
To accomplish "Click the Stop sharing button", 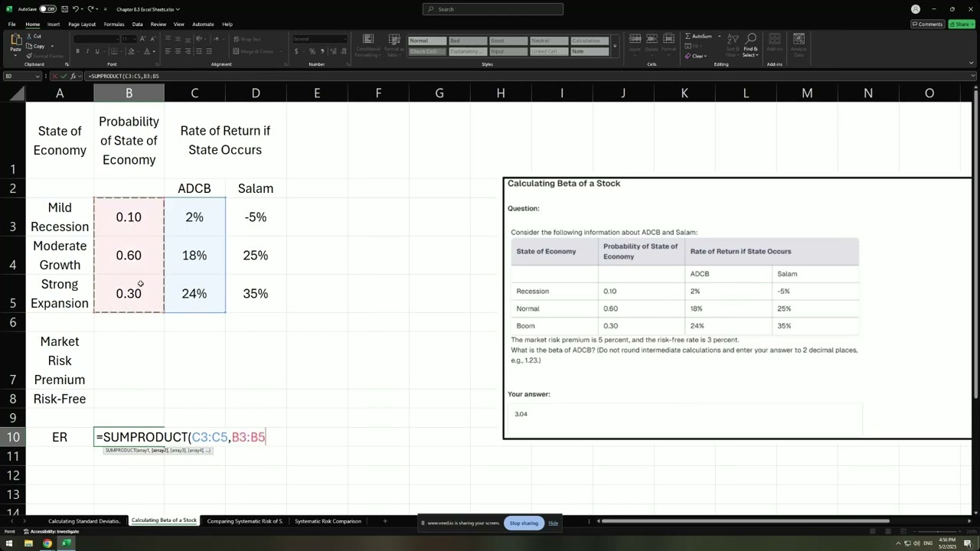I will pyautogui.click(x=524, y=523).
